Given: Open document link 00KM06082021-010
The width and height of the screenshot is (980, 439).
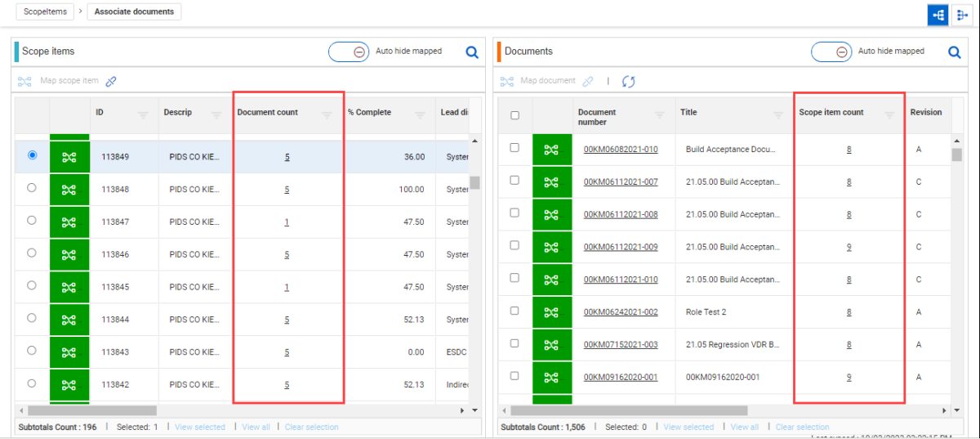Looking at the screenshot, I should pyautogui.click(x=621, y=150).
